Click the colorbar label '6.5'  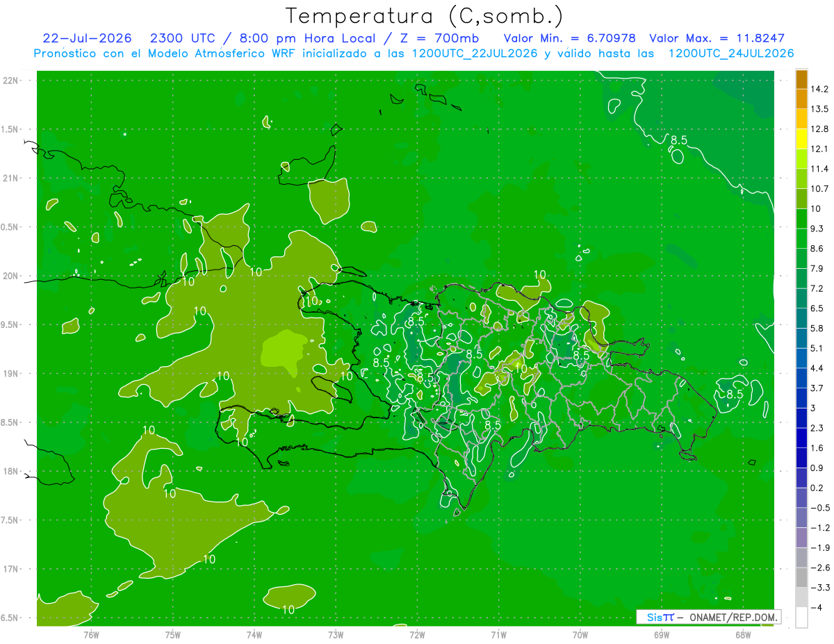click(818, 308)
